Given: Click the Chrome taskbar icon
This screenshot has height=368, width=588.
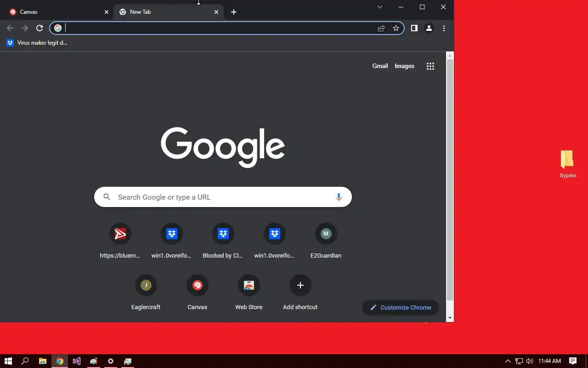Looking at the screenshot, I should [60, 361].
